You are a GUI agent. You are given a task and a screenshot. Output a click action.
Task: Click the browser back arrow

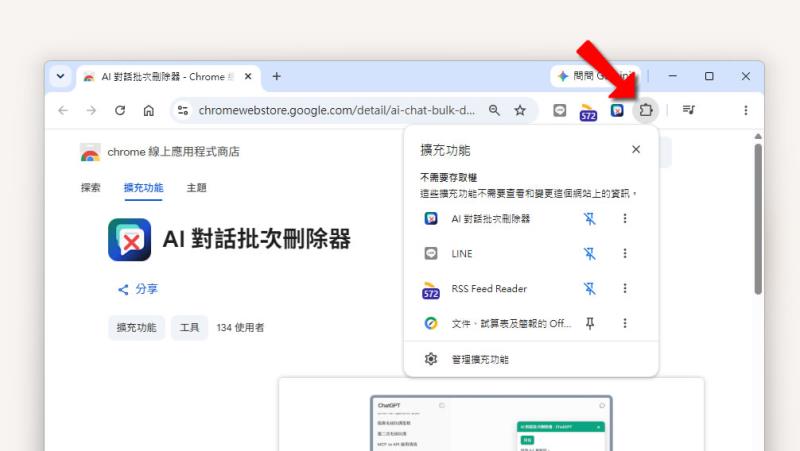[63, 110]
